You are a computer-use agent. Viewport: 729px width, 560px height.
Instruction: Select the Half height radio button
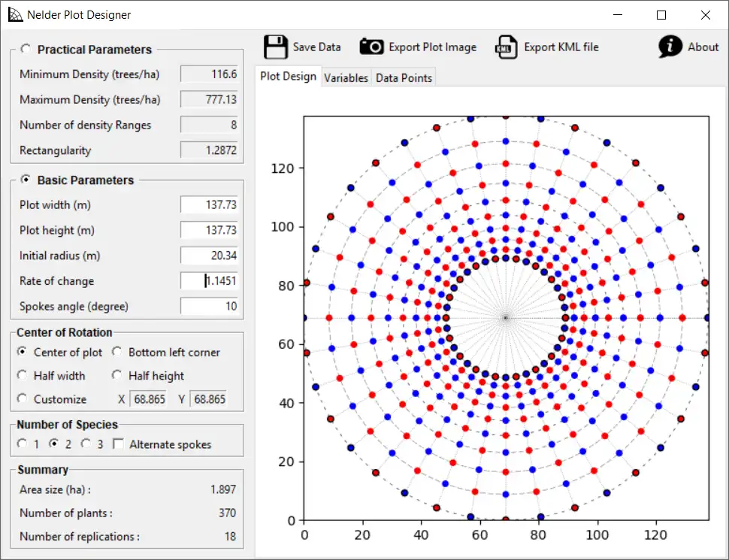116,375
